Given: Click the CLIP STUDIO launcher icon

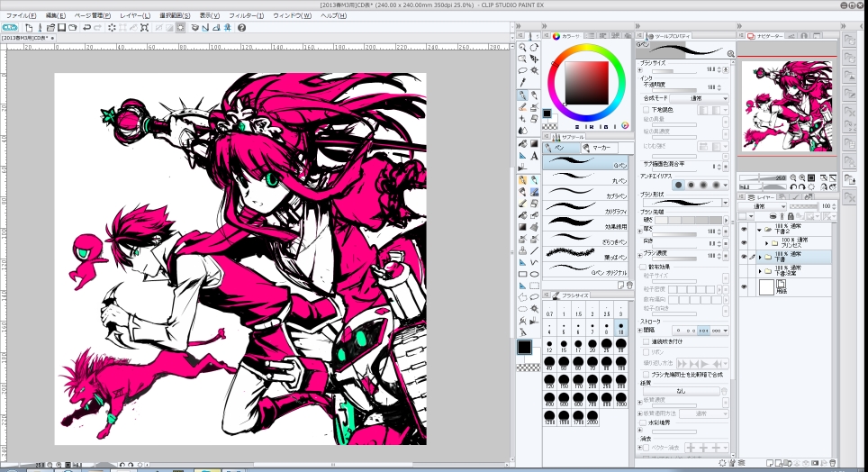Looking at the screenshot, I should (10, 27).
